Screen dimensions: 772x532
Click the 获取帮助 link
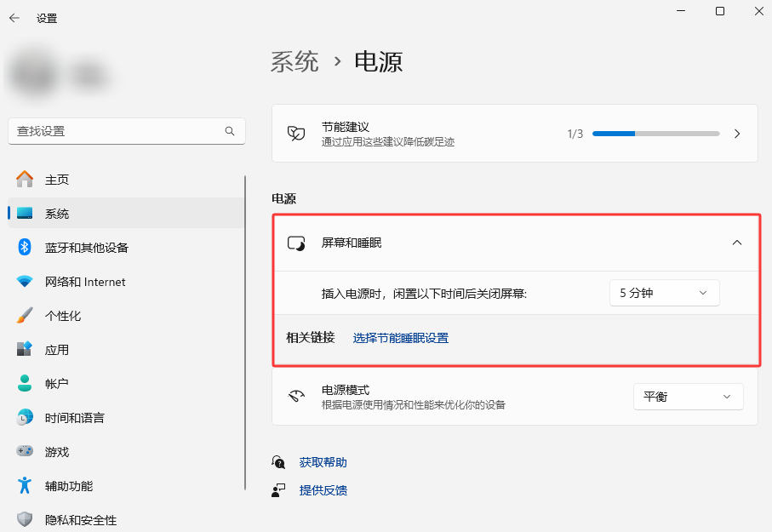point(323,462)
